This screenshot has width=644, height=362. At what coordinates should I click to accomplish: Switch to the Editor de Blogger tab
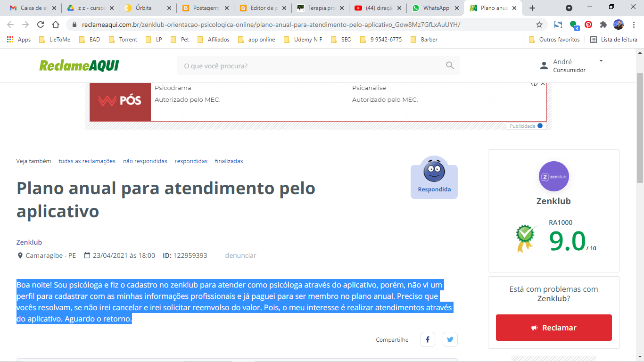(262, 8)
